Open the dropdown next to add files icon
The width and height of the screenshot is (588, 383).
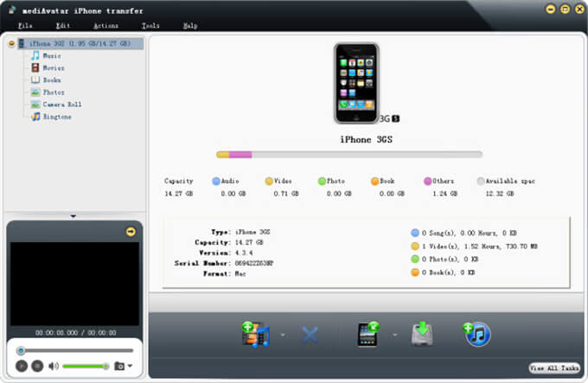point(283,335)
